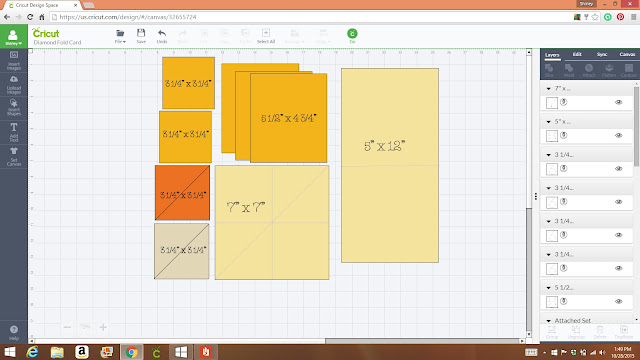
Task: Open the Set Canvas option
Action: [x=13, y=156]
